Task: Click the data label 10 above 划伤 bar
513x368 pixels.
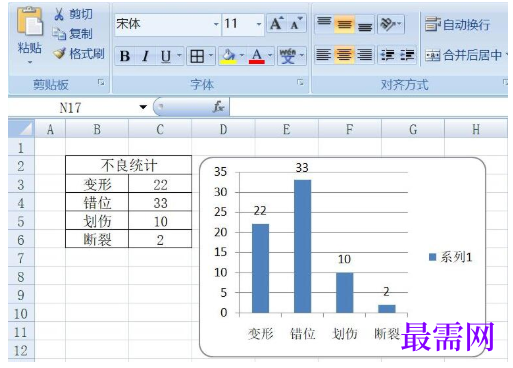Action: [344, 259]
